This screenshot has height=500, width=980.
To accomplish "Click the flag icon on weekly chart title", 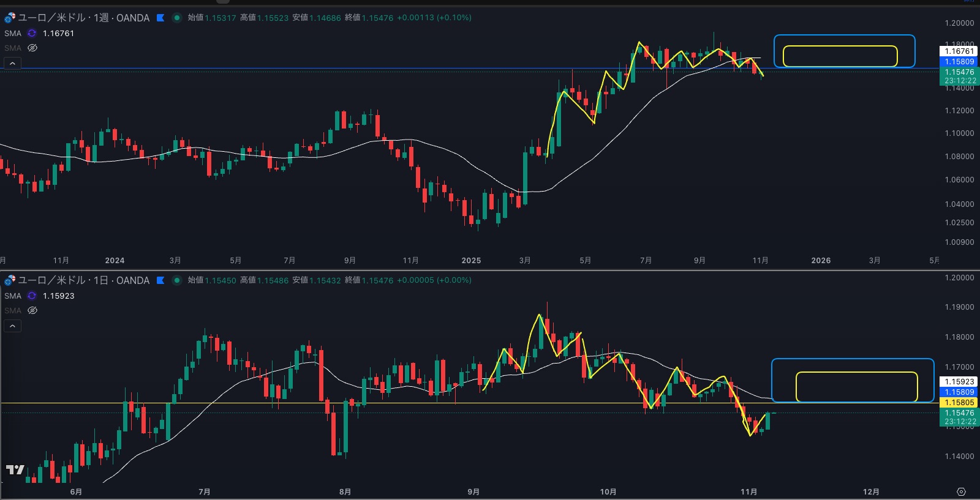I will click(x=160, y=18).
